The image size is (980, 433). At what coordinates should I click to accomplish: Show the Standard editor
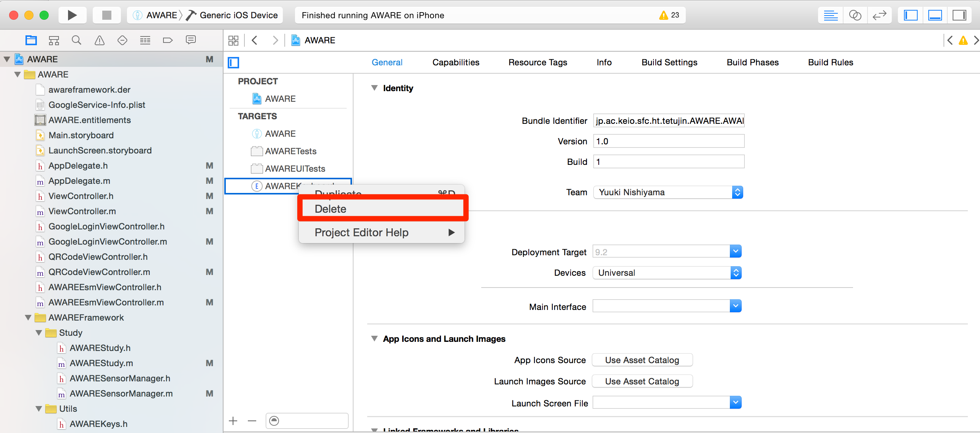point(831,15)
